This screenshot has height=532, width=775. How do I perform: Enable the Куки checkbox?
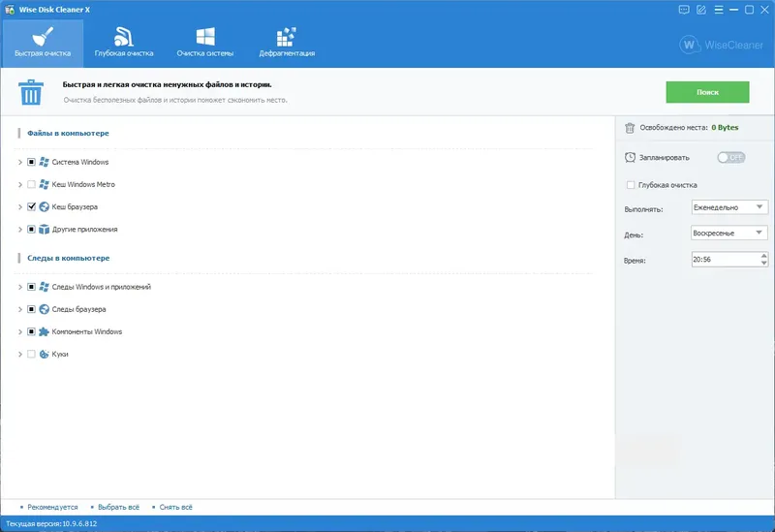coord(31,354)
